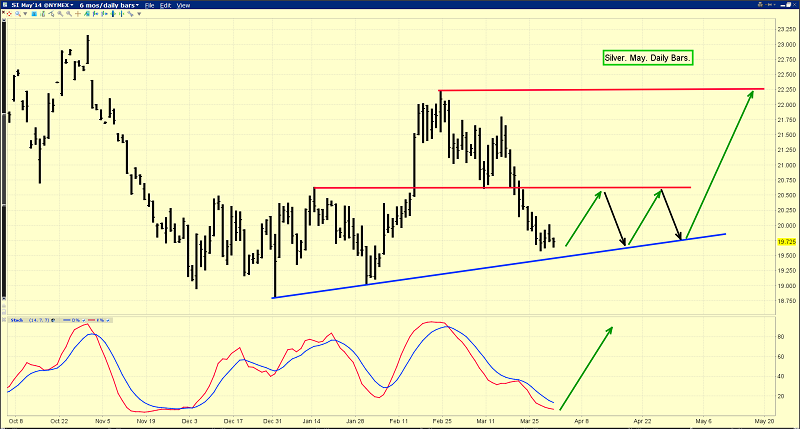This screenshot has width=800, height=429.
Task: Select the 'Silver. May. Daily Bars.' annotation
Action: [x=648, y=58]
